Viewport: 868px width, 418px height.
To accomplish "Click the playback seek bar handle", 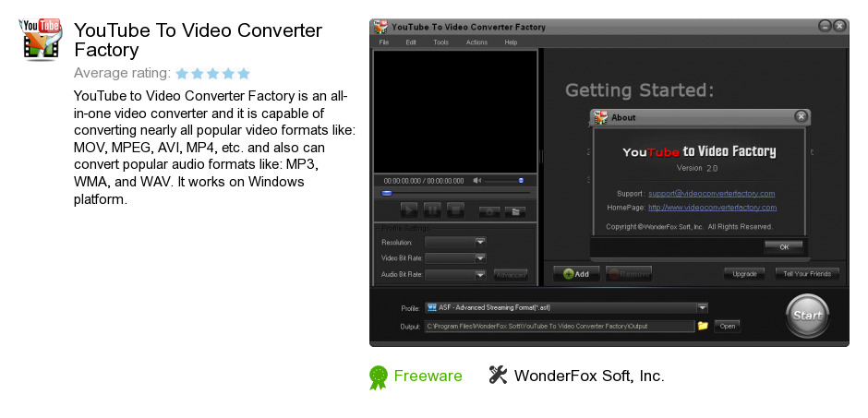I will point(387,193).
